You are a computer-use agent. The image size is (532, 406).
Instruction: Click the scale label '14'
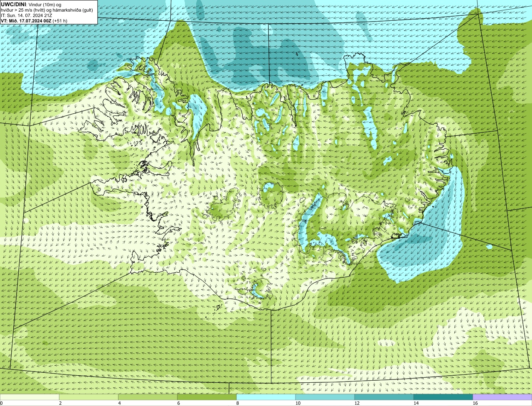coord(416,403)
